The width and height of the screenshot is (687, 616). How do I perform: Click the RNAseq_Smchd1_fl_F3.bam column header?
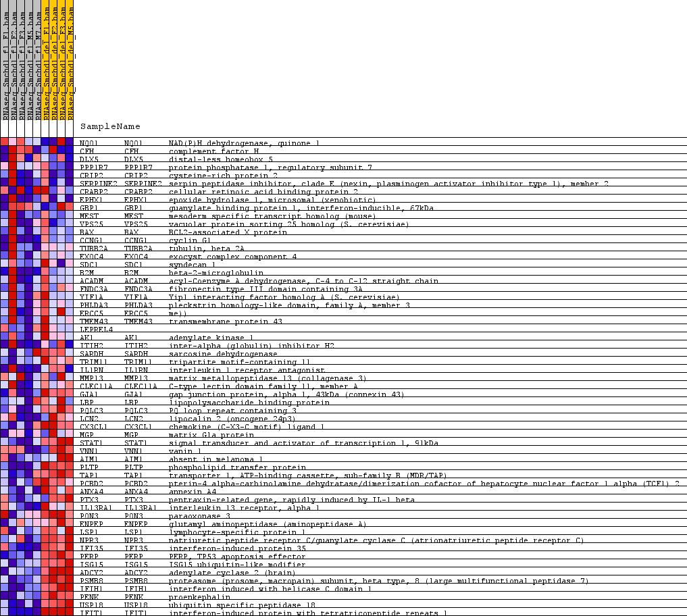click(x=21, y=61)
